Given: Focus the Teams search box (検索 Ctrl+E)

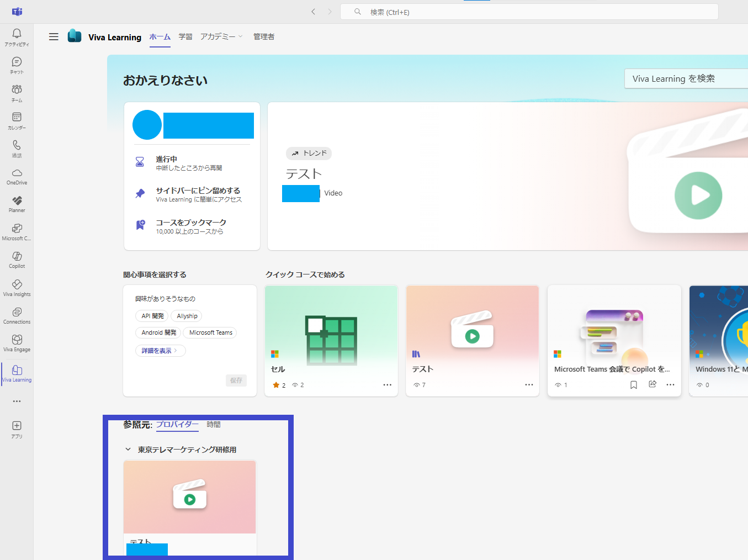Looking at the screenshot, I should tap(529, 12).
